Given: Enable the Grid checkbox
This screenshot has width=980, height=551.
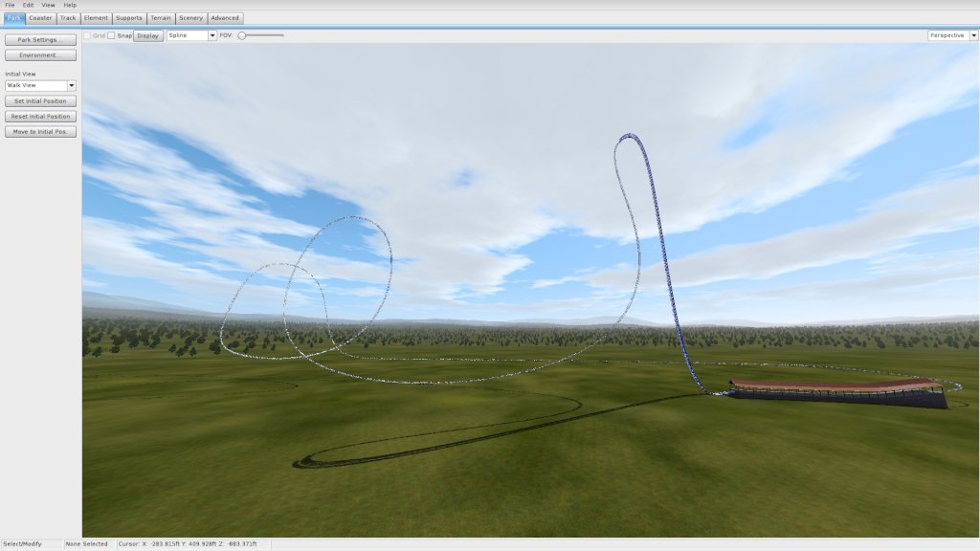Looking at the screenshot, I should click(x=87, y=35).
